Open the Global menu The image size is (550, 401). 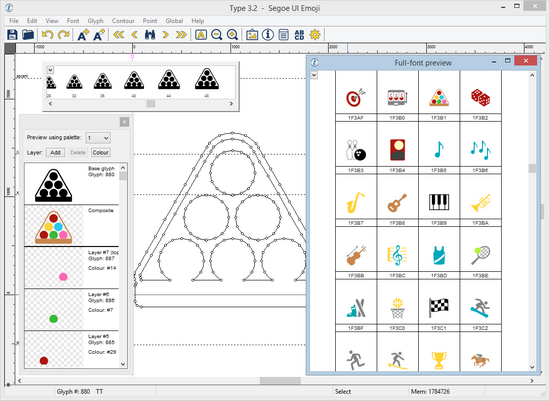pos(174,21)
